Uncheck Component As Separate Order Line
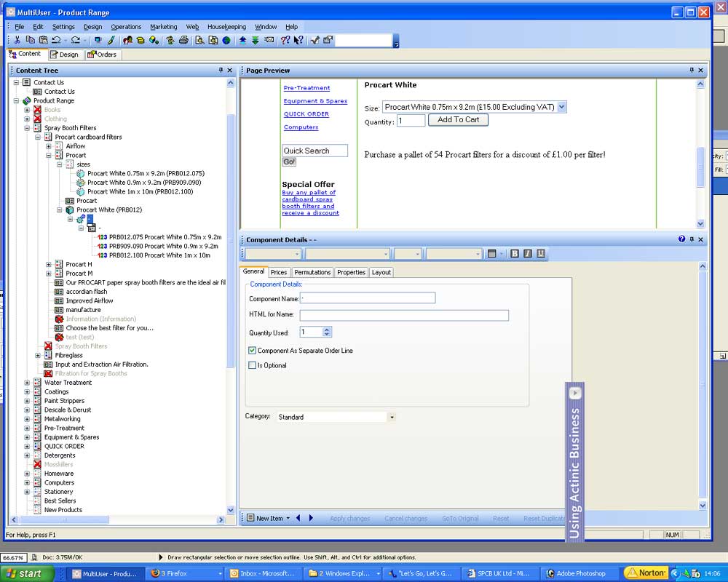Image resolution: width=728 pixels, height=582 pixels. pyautogui.click(x=253, y=351)
